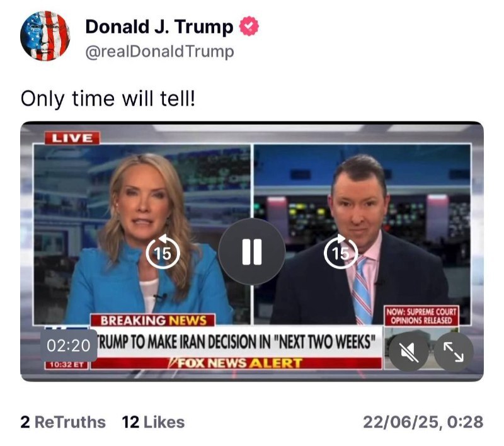Image resolution: width=504 pixels, height=446 pixels.
Task: Click the Iran decision headline ticker
Action: tap(236, 342)
